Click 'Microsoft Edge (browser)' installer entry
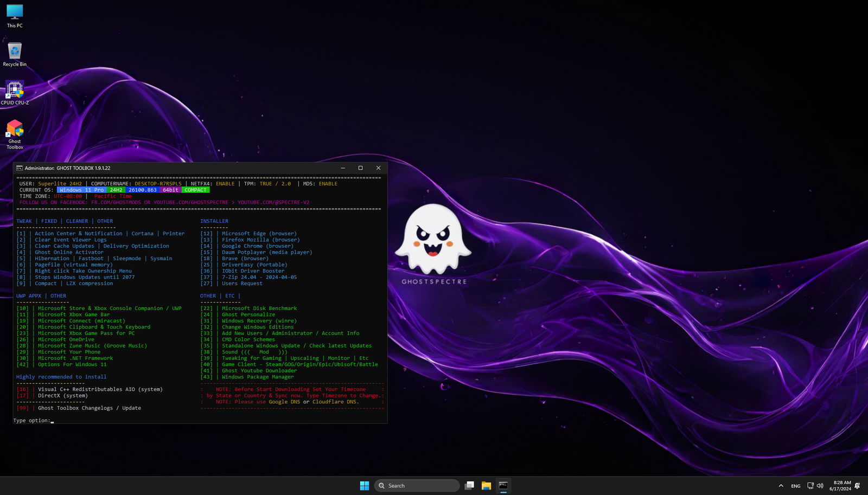Image resolution: width=868 pixels, height=495 pixels. tap(259, 234)
